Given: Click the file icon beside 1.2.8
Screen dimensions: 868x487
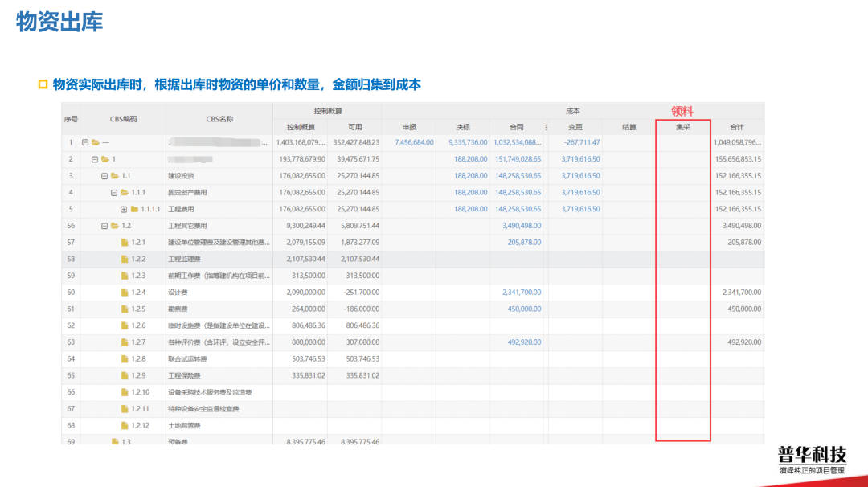Looking at the screenshot, I should pos(125,358).
